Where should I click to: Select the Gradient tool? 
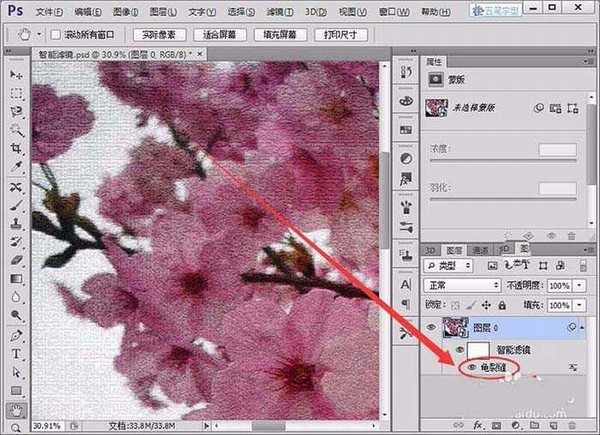[x=16, y=279]
